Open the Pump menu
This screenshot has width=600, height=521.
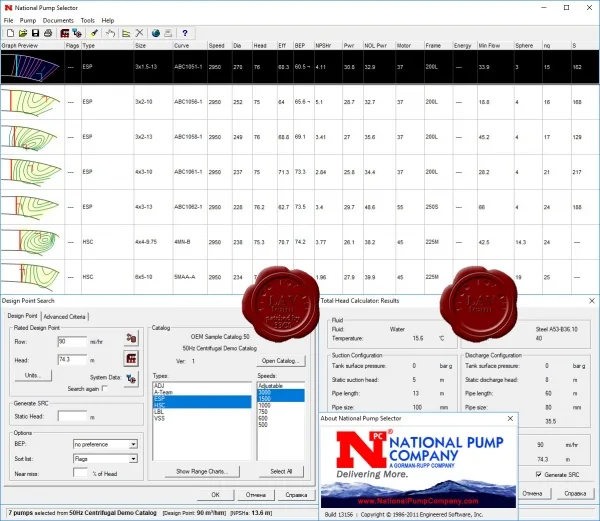[28, 20]
